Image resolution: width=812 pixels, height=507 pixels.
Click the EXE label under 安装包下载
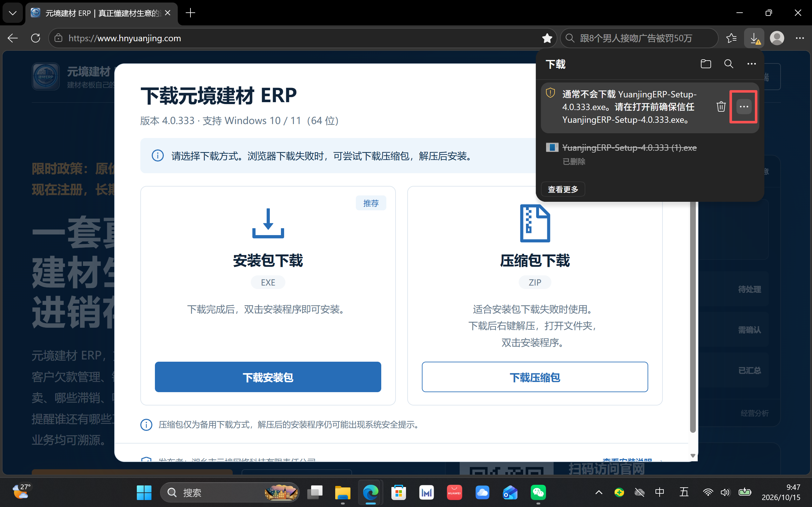click(268, 282)
